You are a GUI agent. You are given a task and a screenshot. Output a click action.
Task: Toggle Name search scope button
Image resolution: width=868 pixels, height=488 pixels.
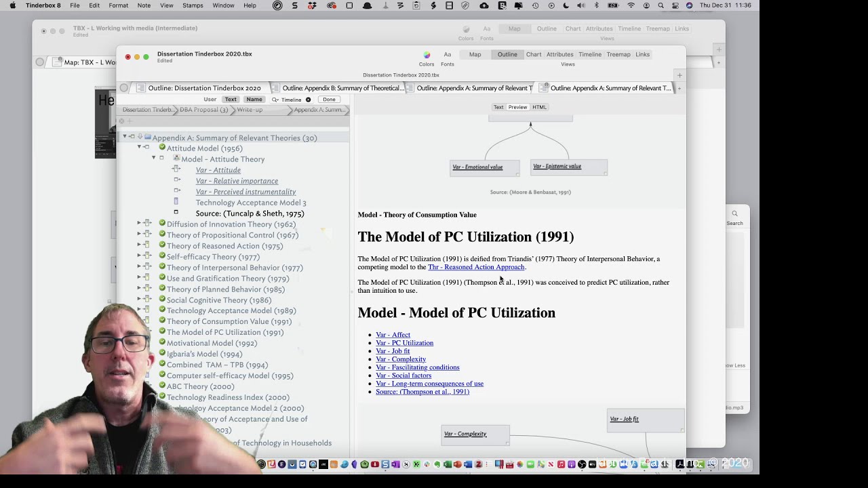pyautogui.click(x=254, y=100)
